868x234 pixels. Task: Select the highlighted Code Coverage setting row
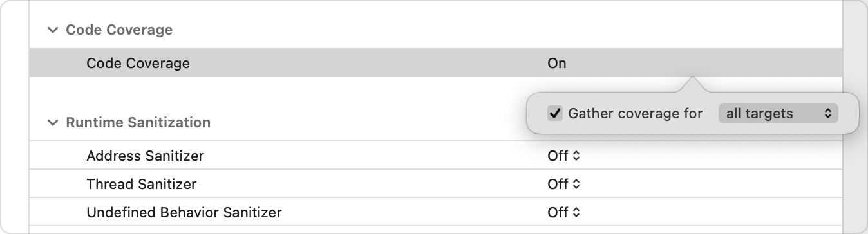435,64
